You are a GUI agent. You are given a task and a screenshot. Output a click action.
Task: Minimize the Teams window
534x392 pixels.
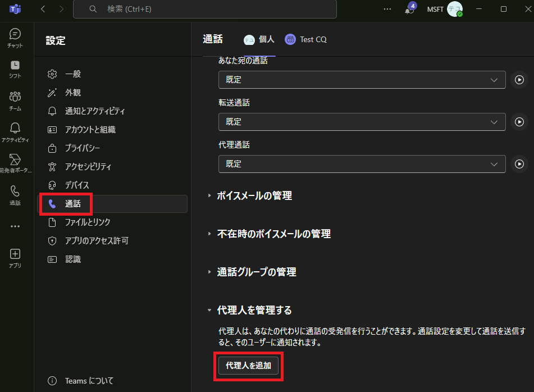(x=479, y=9)
